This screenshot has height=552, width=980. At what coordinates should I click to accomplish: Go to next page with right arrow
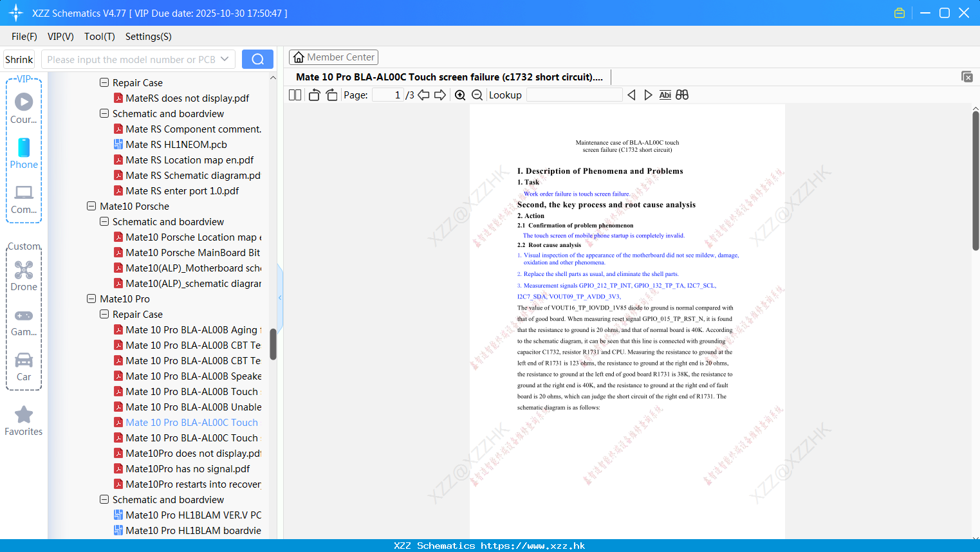coord(440,95)
